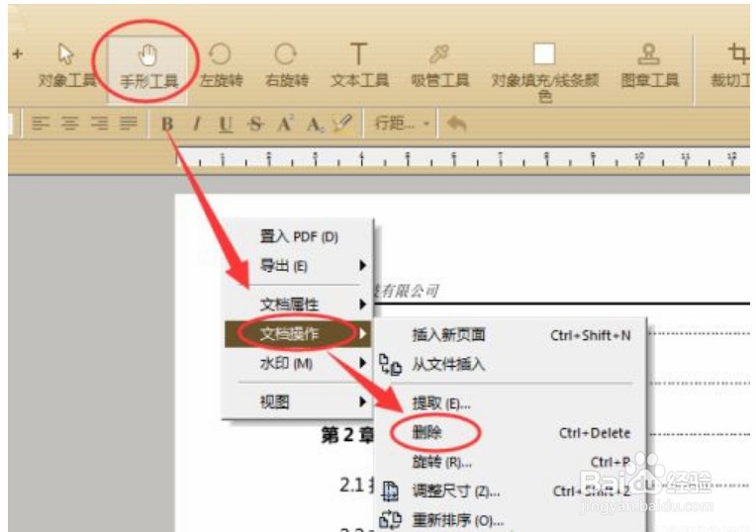Click the 第 2 章 heading text
Image resolution: width=756 pixels, height=532 pixels.
coord(347,435)
